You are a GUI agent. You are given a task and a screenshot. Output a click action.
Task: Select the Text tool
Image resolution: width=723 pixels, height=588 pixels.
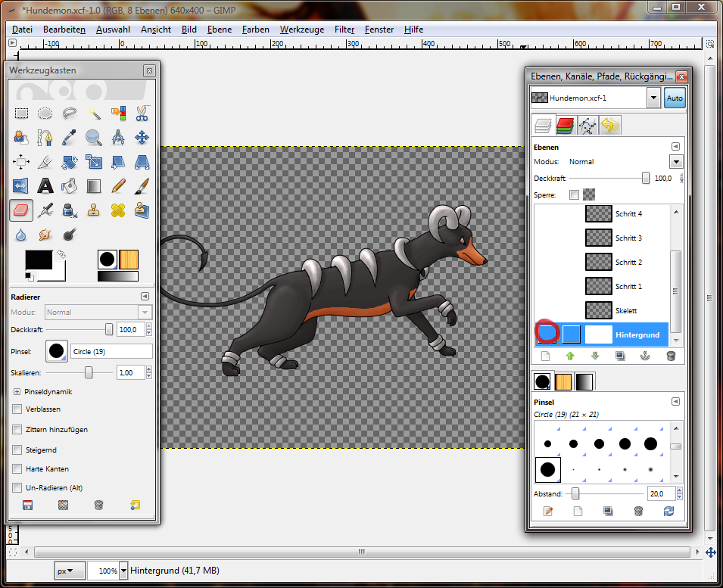click(45, 186)
